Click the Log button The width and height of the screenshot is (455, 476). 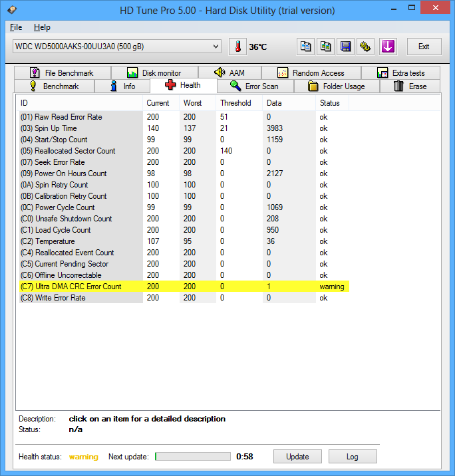pos(353,457)
